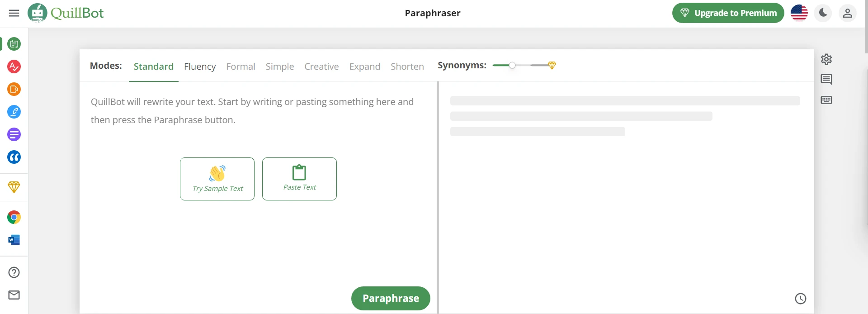This screenshot has width=868, height=314.
Task: Open the Citation Generator sidebar icon
Action: (x=14, y=157)
